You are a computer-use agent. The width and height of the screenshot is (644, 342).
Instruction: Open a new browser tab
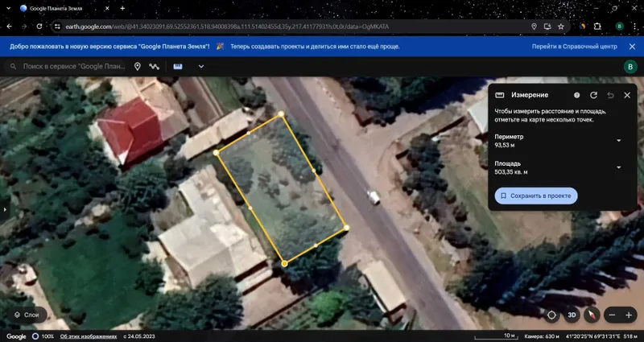pyautogui.click(x=122, y=8)
